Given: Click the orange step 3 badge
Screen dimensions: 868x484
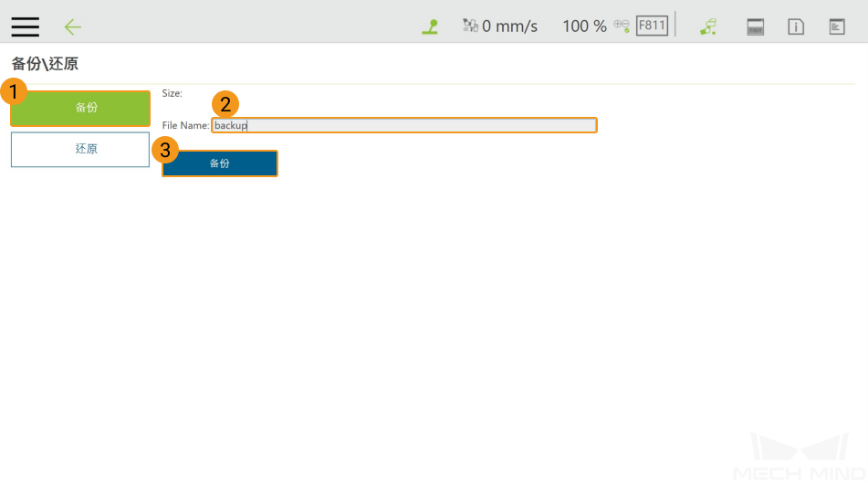Looking at the screenshot, I should pos(164,150).
